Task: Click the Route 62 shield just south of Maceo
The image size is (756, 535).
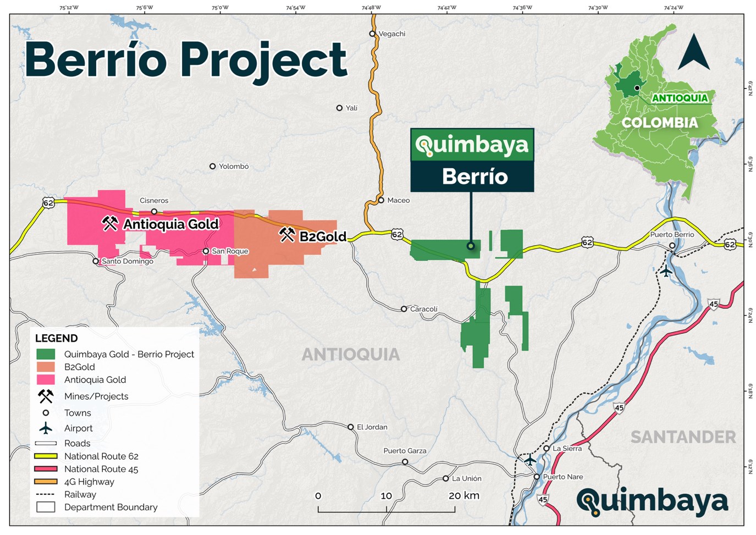Action: pos(397,234)
